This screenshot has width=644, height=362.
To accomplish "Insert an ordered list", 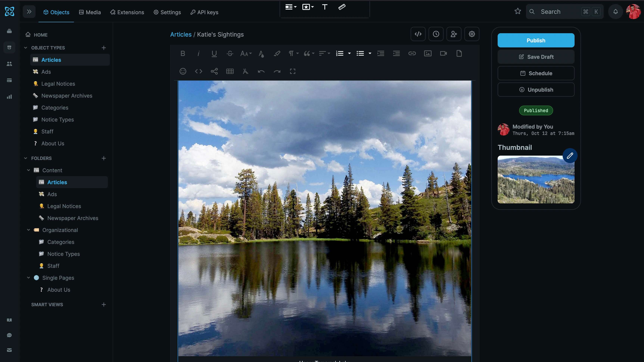I will click(x=340, y=54).
